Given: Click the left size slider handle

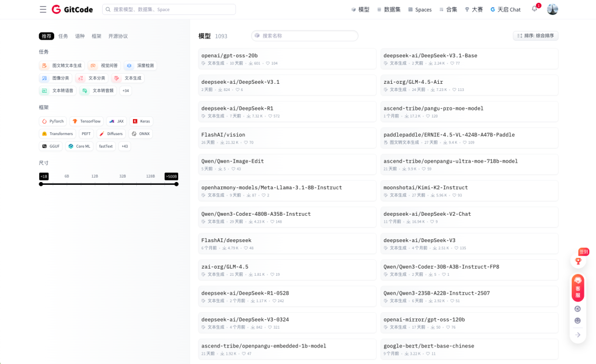Looking at the screenshot, I should [41, 184].
